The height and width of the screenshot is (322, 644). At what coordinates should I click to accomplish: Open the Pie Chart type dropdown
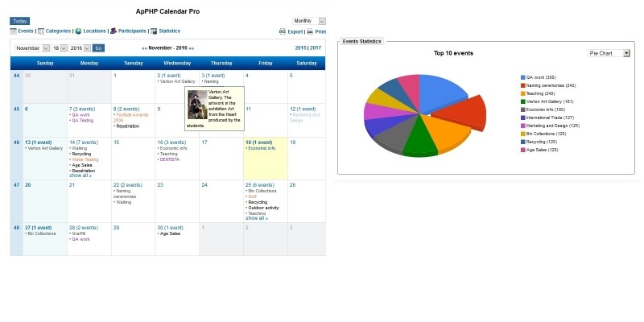609,53
